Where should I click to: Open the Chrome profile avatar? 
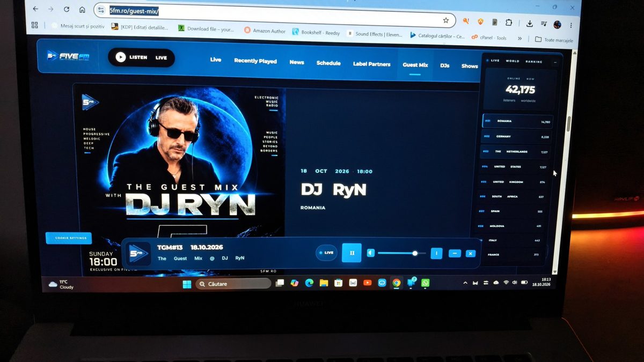tap(558, 25)
